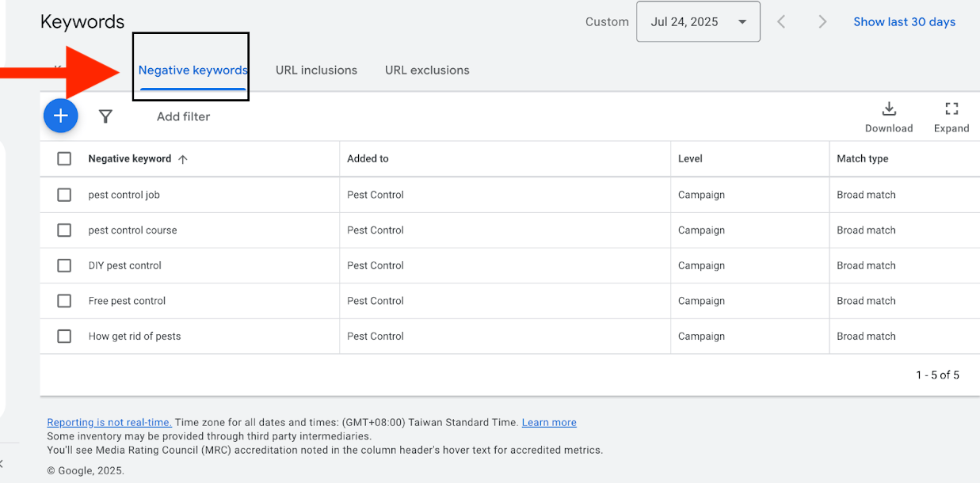The height and width of the screenshot is (483, 980).
Task: Click sort arrow beside Negative keyword header
Action: (x=183, y=159)
